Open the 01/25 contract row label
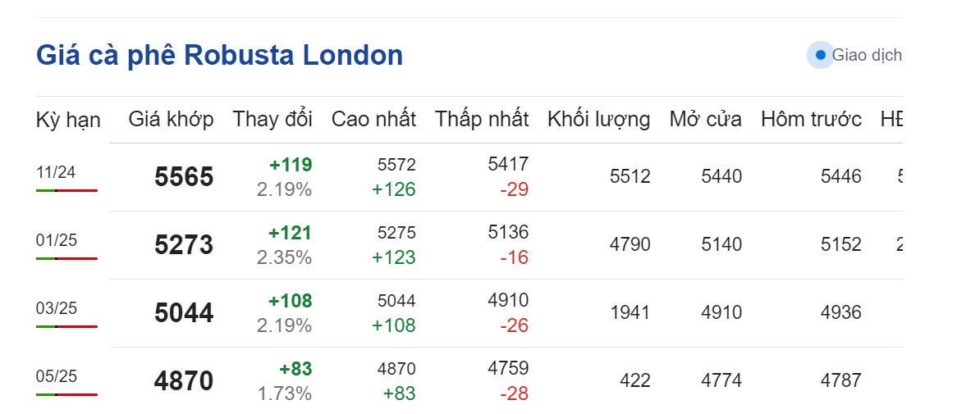This screenshot has height=414, width=980. coord(57,240)
